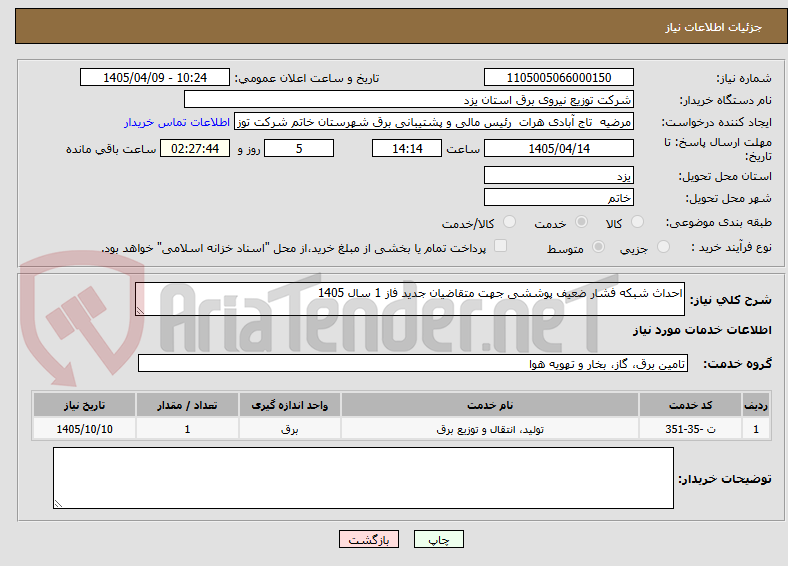Click the نام خدمت column header
The width and height of the screenshot is (788, 566).
pyautogui.click(x=490, y=405)
